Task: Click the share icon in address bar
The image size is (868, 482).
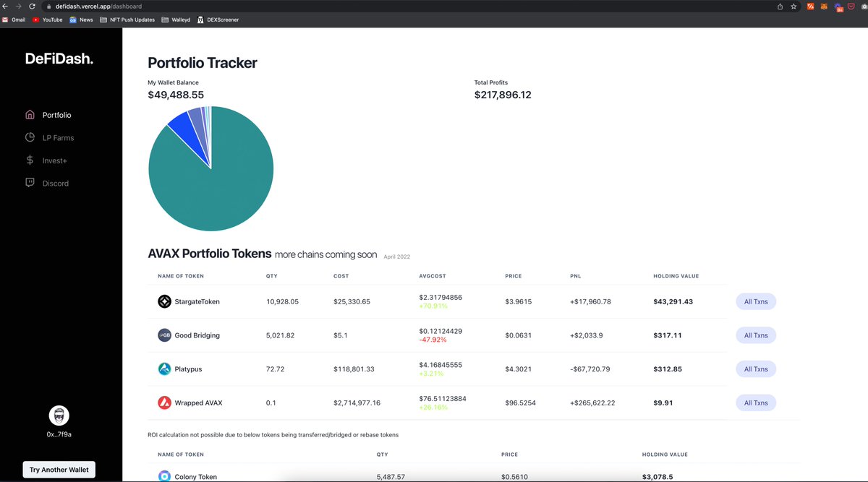Action: (x=780, y=7)
